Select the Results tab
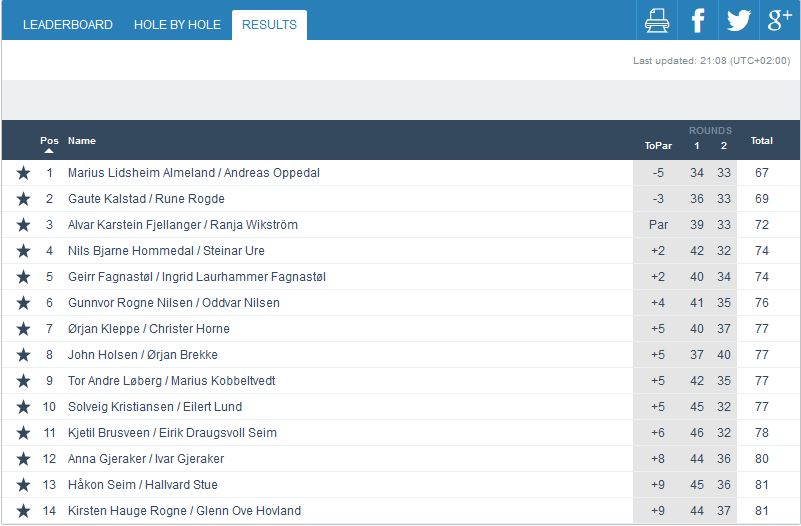The width and height of the screenshot is (801, 526). tap(269, 25)
